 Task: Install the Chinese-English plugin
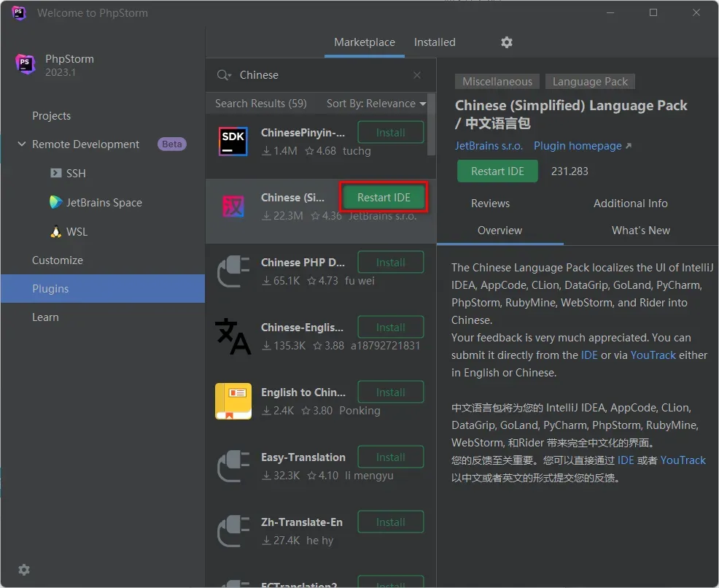pos(391,328)
